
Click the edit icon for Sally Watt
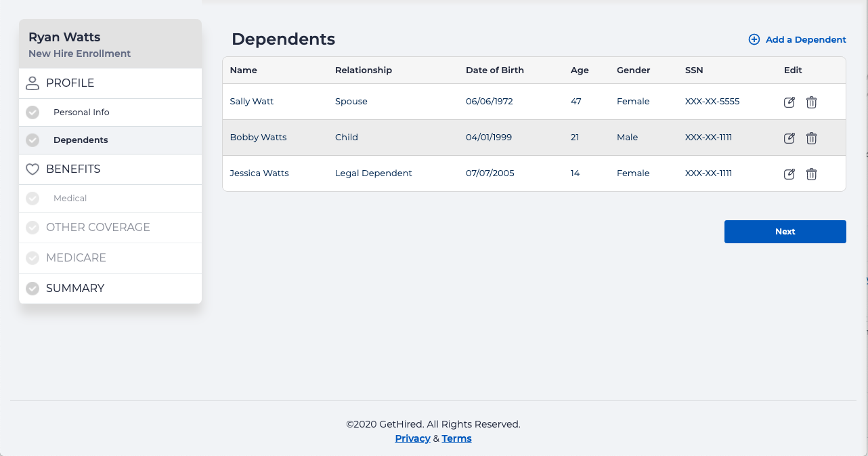pyautogui.click(x=789, y=102)
